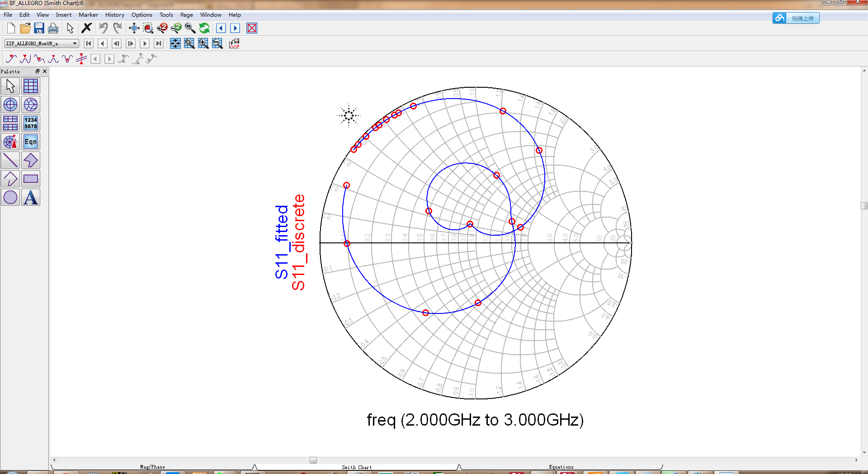Insert a new marker on the trace
The width and height of the screenshot is (868, 474).
[11, 59]
